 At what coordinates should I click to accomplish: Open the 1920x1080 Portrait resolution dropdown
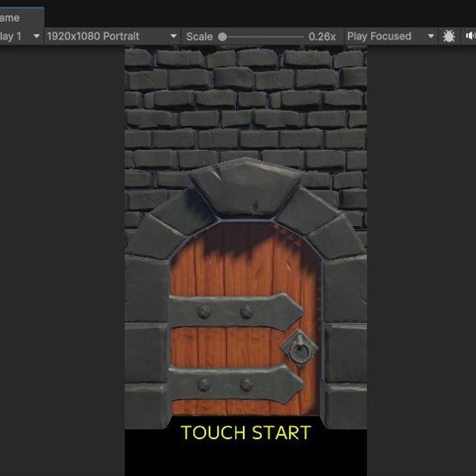pos(112,36)
